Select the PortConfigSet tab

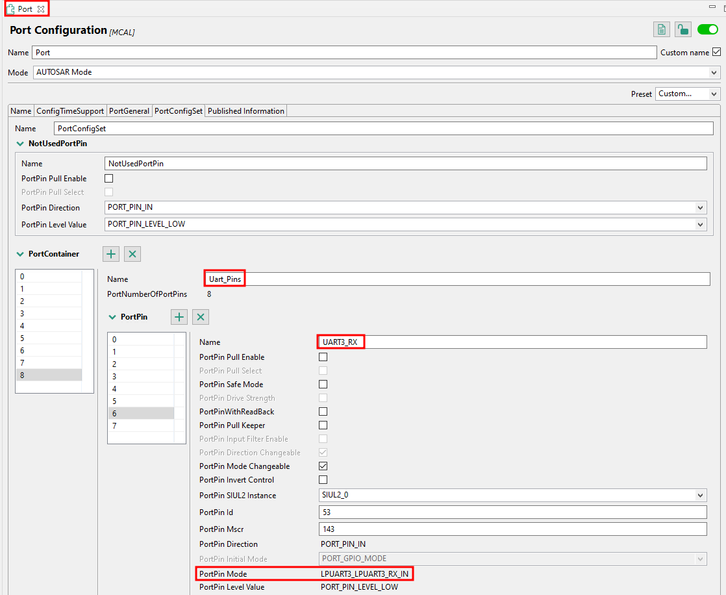click(x=179, y=111)
